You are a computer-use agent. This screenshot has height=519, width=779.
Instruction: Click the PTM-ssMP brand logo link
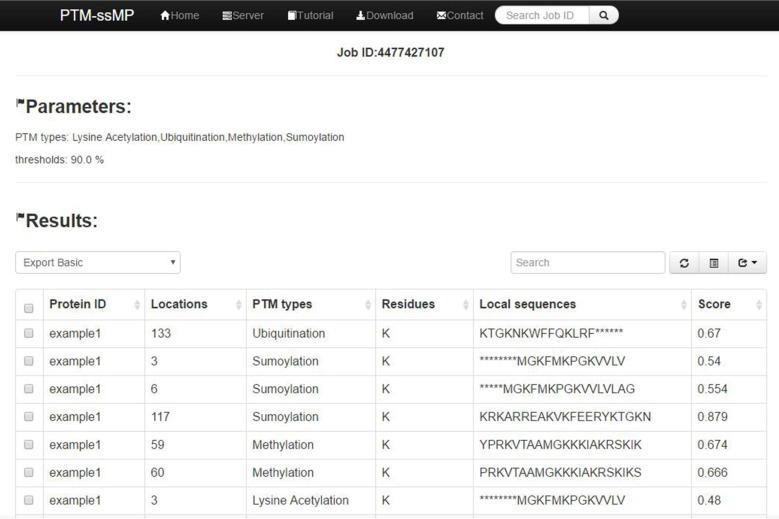coord(97,16)
